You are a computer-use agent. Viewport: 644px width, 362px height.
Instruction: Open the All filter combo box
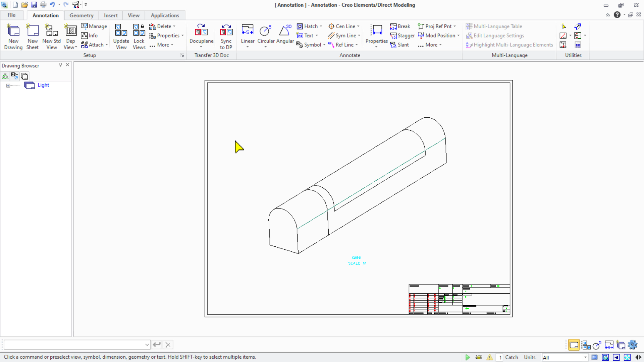click(565, 358)
